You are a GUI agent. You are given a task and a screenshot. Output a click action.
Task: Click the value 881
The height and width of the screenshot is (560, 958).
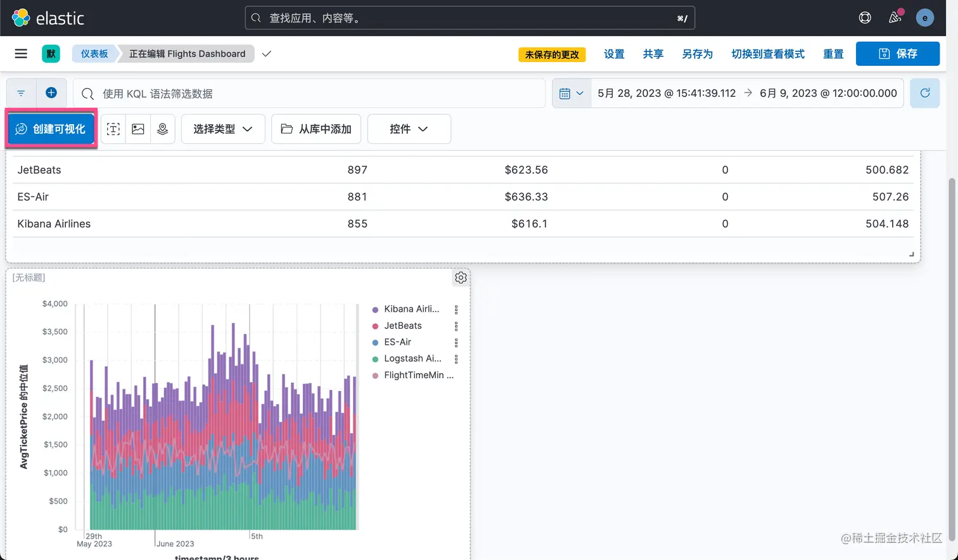pyautogui.click(x=357, y=196)
